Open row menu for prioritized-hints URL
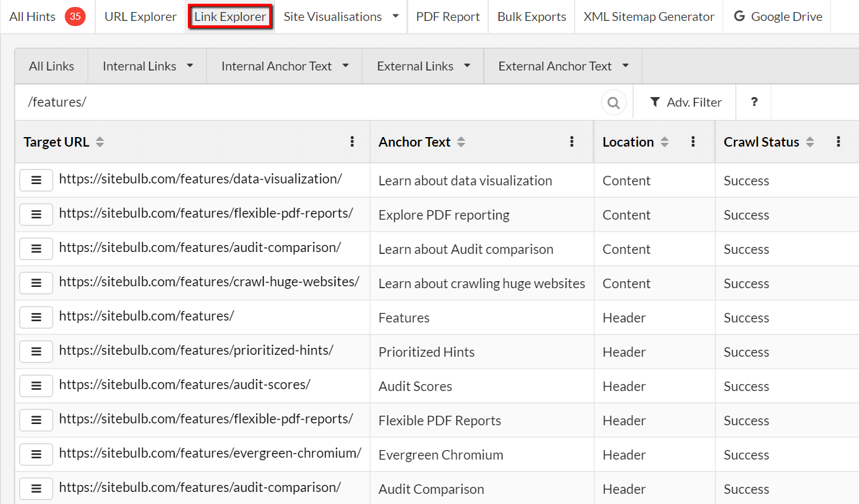The height and width of the screenshot is (504, 859). 36,352
